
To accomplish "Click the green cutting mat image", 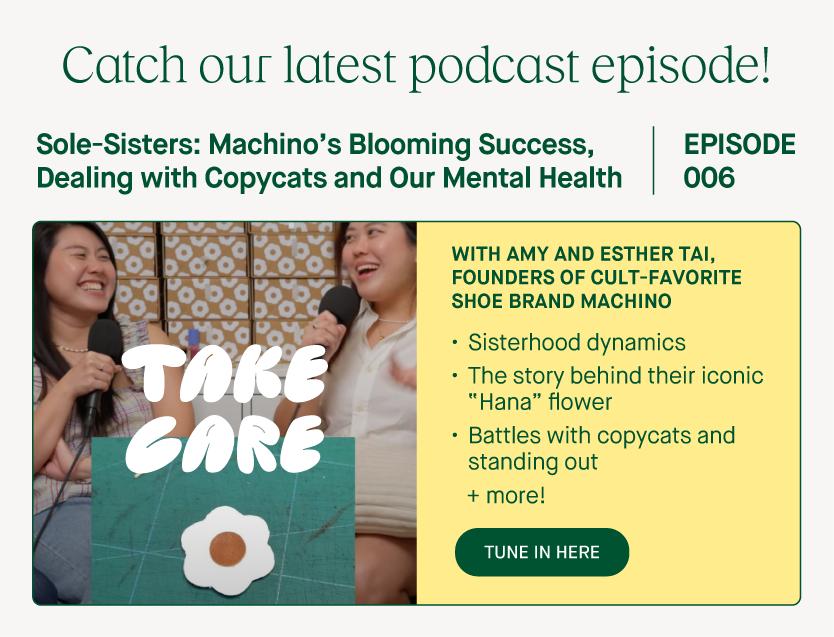I will point(223,521).
